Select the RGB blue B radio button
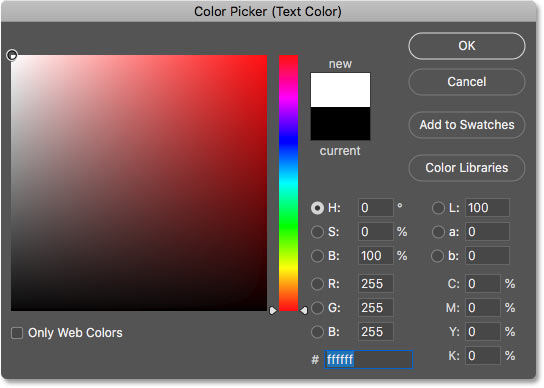The height and width of the screenshot is (388, 544). point(317,332)
